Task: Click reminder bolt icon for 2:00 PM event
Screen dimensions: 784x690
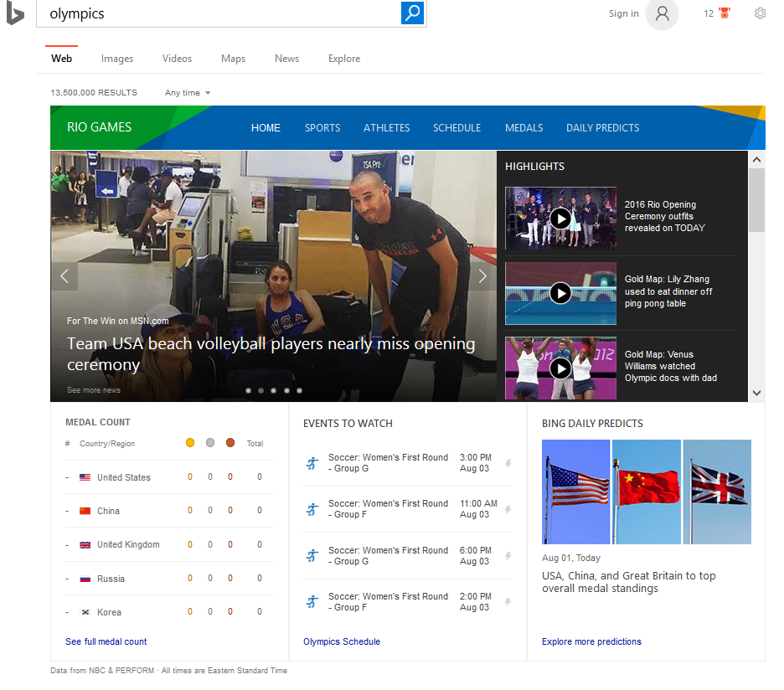Action: [x=508, y=601]
